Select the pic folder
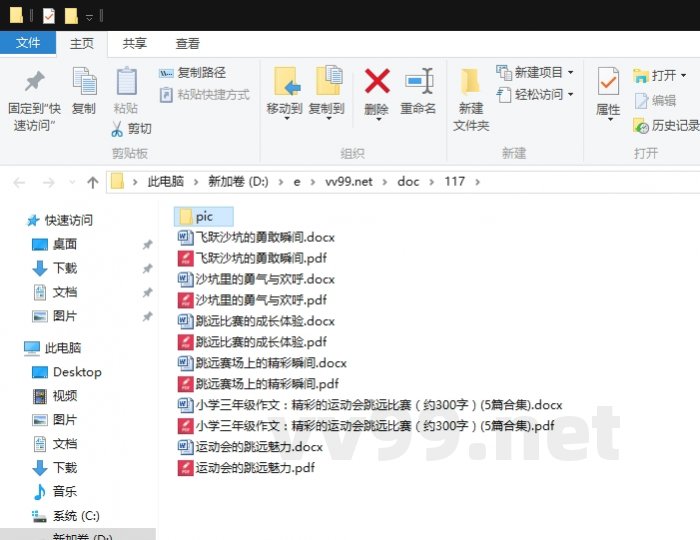The width and height of the screenshot is (700, 540). pyautogui.click(x=204, y=216)
